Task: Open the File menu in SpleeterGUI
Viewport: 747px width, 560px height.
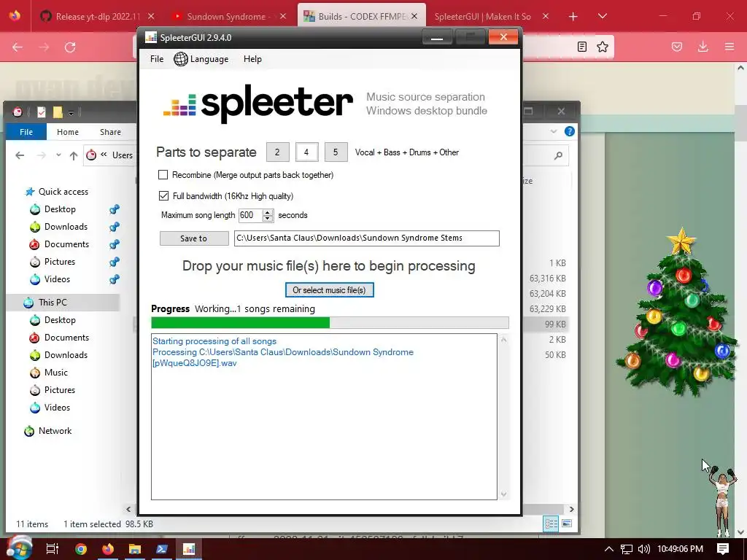Action: (157, 59)
